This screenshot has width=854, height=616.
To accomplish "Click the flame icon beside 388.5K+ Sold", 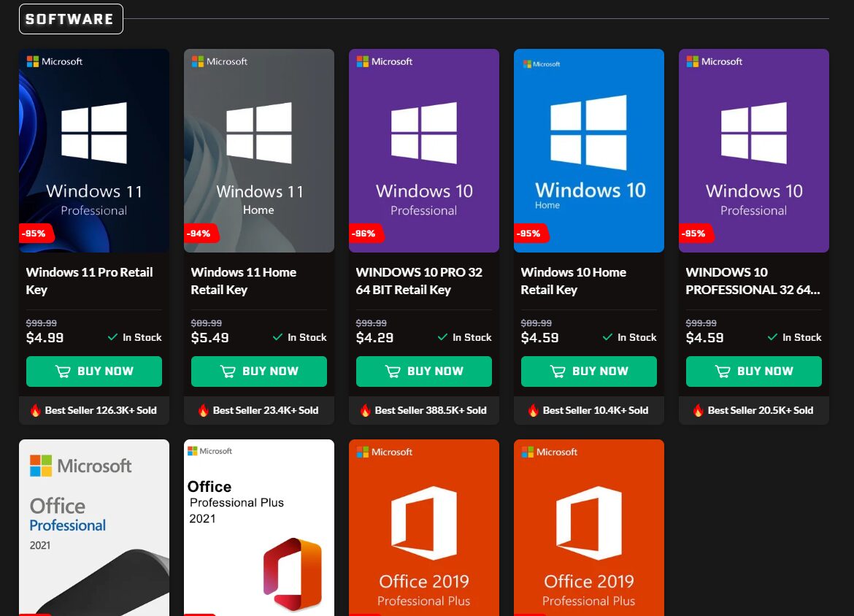I will tap(366, 410).
